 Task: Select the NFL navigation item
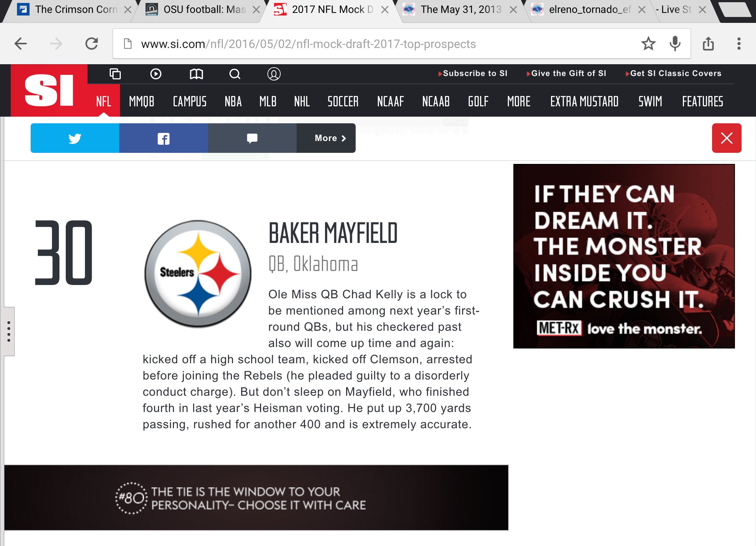click(x=104, y=101)
